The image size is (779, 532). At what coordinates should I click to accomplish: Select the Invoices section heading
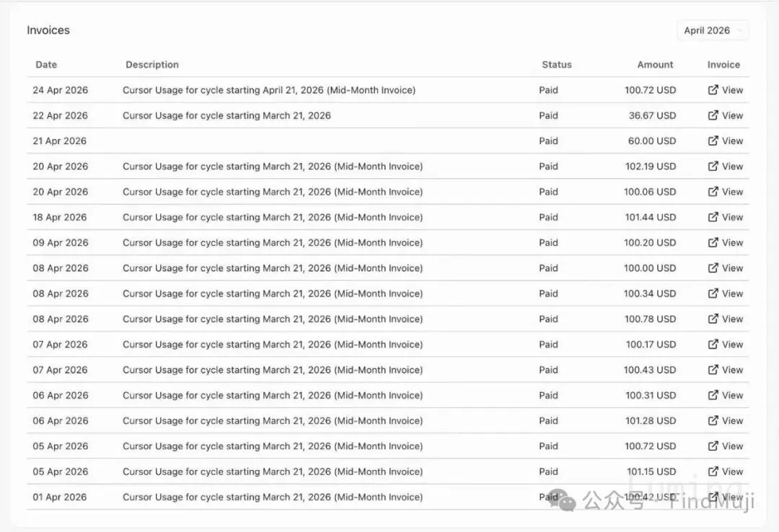(48, 30)
